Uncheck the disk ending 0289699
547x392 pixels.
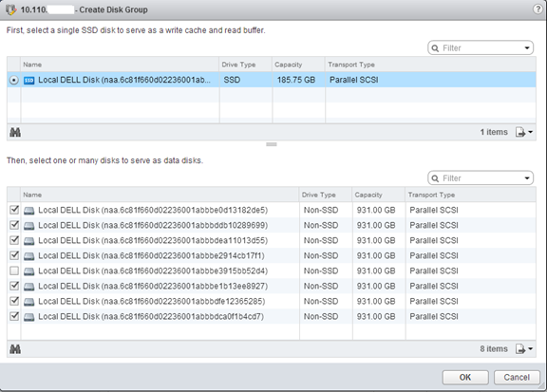click(14, 225)
